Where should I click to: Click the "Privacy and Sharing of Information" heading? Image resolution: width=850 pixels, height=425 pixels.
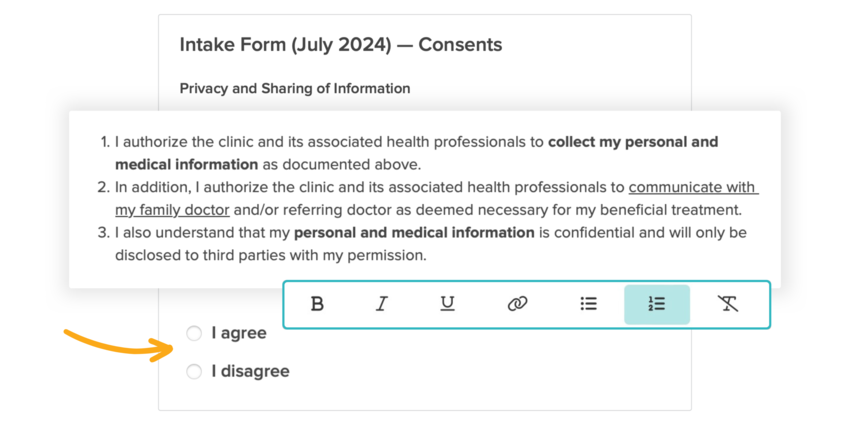(294, 88)
